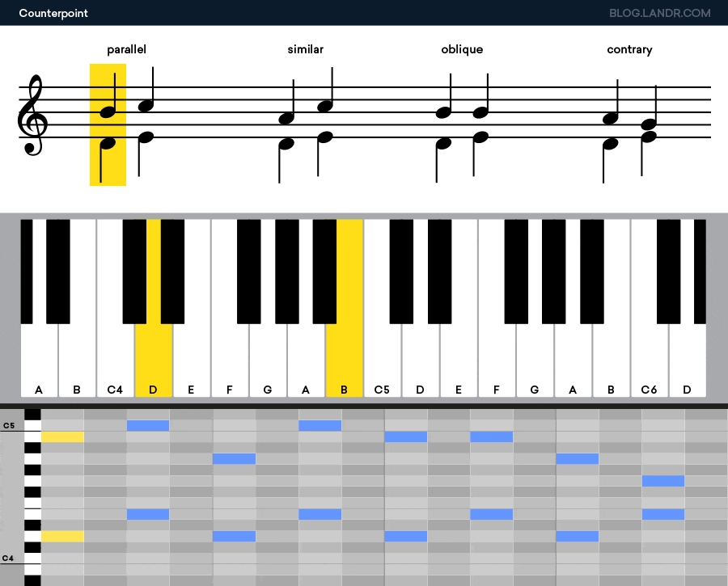Click the first note pair under similar

coord(286,131)
